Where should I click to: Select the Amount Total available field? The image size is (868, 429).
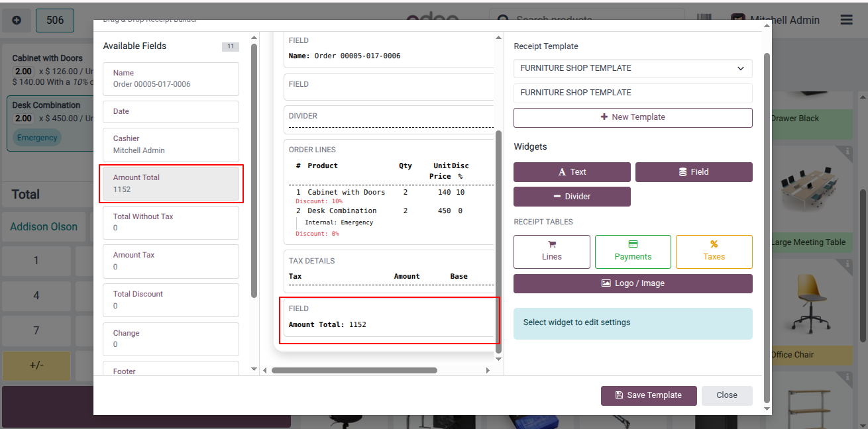(x=171, y=183)
